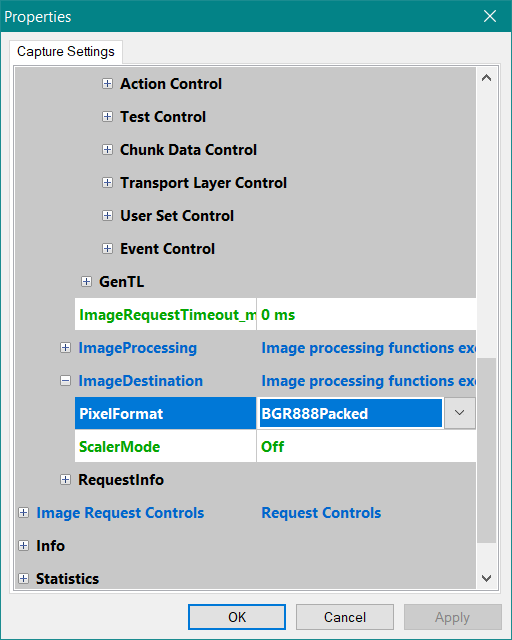The image size is (512, 640).
Task: Expand the Statistics section
Action: 24,579
